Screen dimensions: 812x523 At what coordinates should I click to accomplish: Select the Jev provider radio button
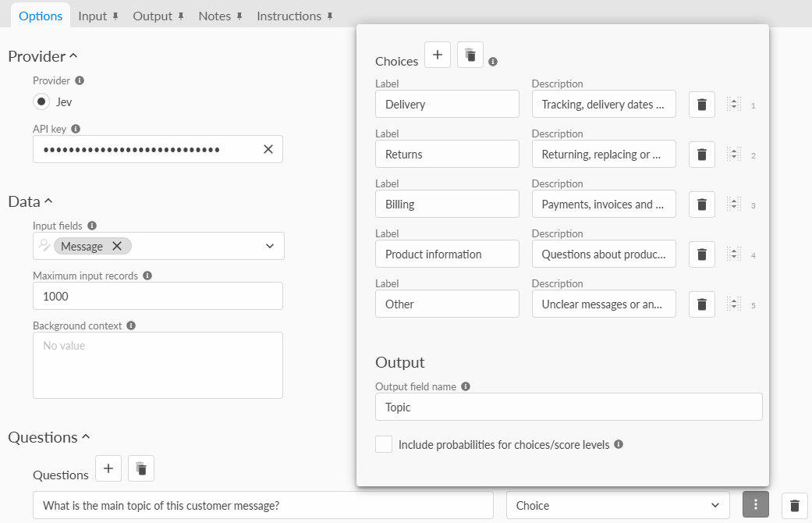pyautogui.click(x=41, y=101)
